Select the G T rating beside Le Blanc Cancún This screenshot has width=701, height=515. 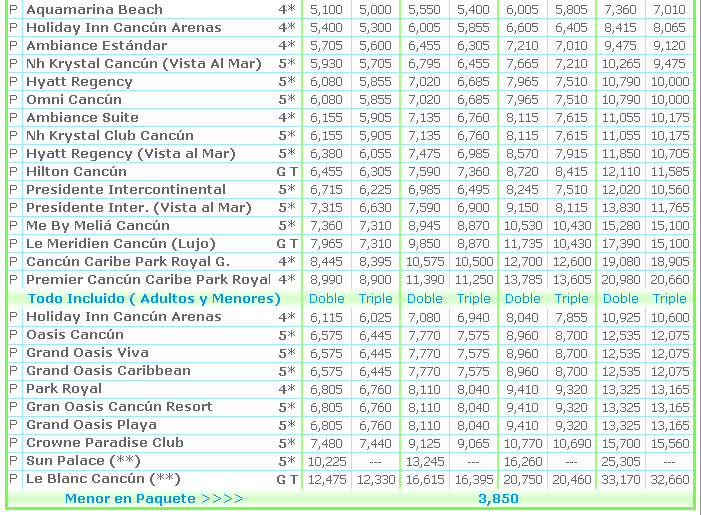(287, 480)
